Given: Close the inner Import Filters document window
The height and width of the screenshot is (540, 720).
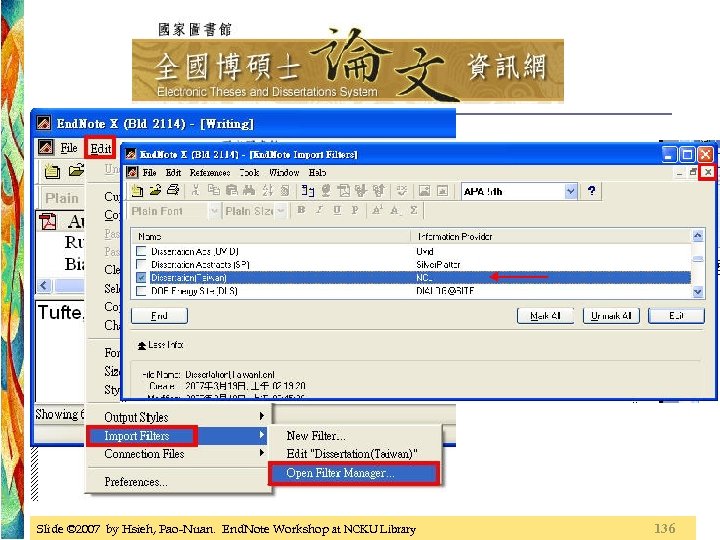Looking at the screenshot, I should click(x=708, y=172).
